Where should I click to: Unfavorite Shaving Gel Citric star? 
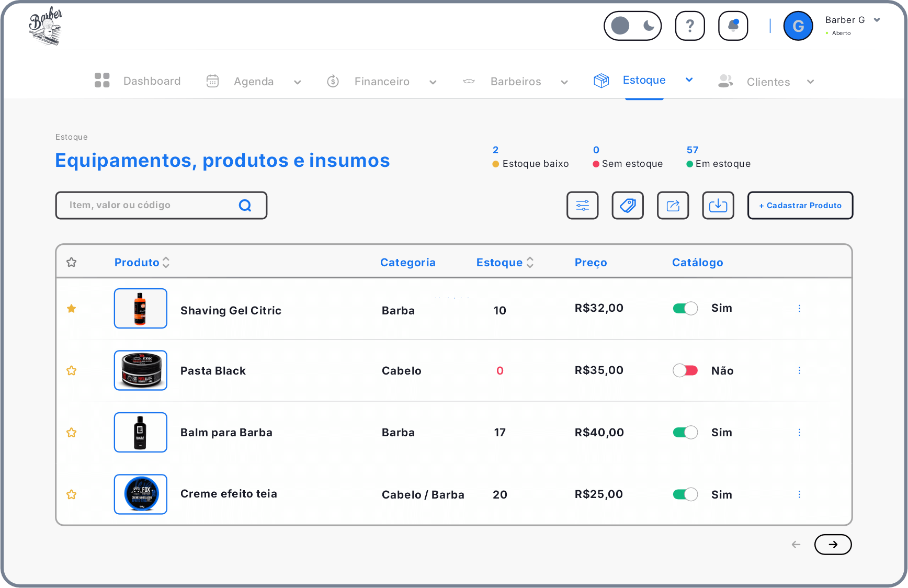[x=72, y=309]
